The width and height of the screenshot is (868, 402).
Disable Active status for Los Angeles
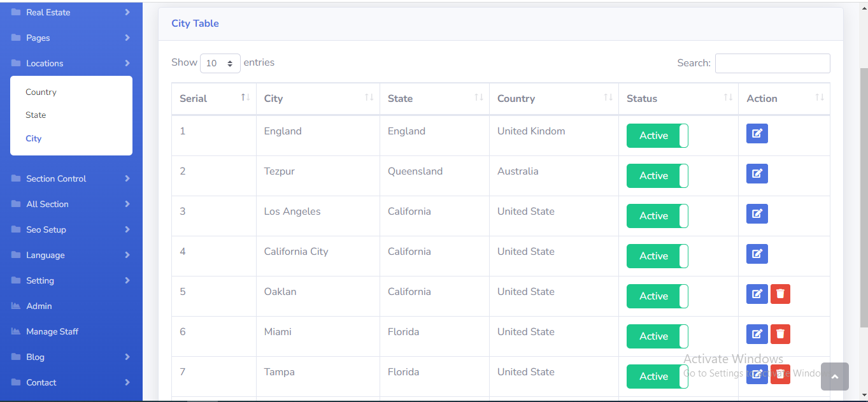(657, 216)
